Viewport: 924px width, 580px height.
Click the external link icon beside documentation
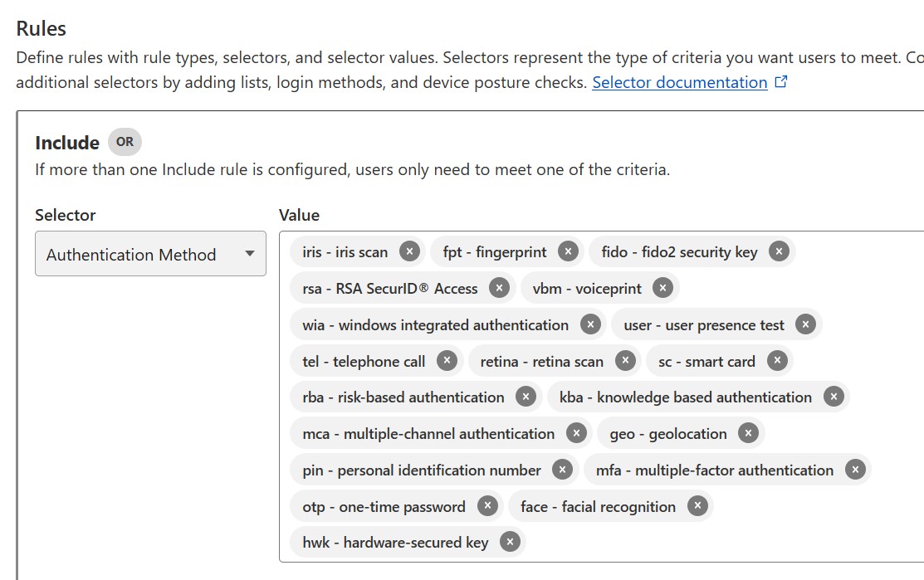(781, 82)
